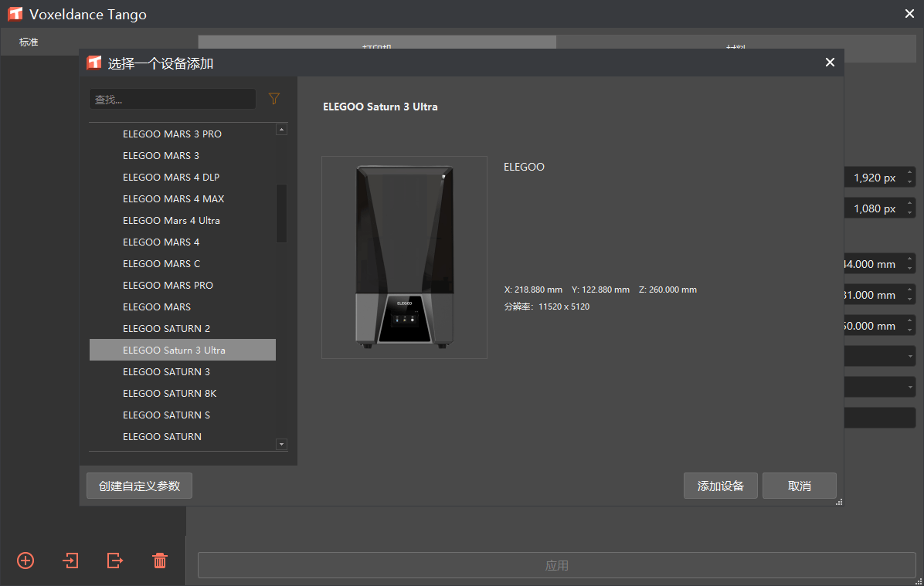Image resolution: width=924 pixels, height=586 pixels.
Task: Switch to the left tab behind dialog
Action: [377, 42]
